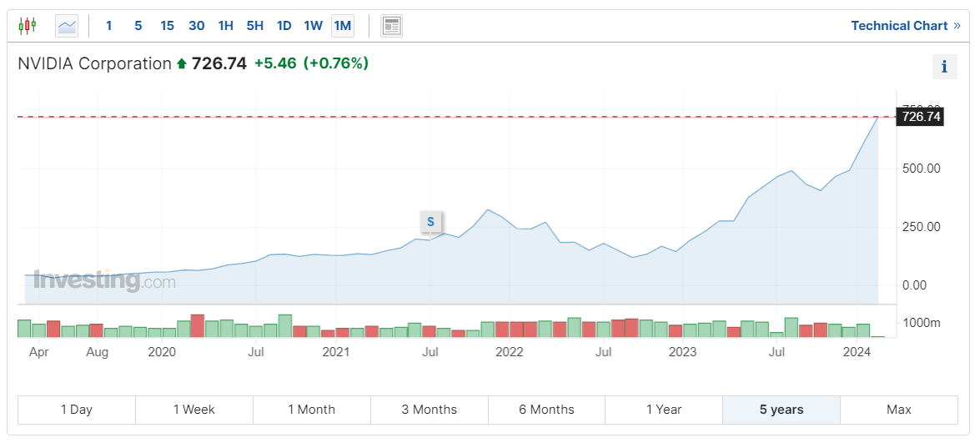Choose the 1H interval
Image resolution: width=980 pixels, height=443 pixels.
(225, 26)
